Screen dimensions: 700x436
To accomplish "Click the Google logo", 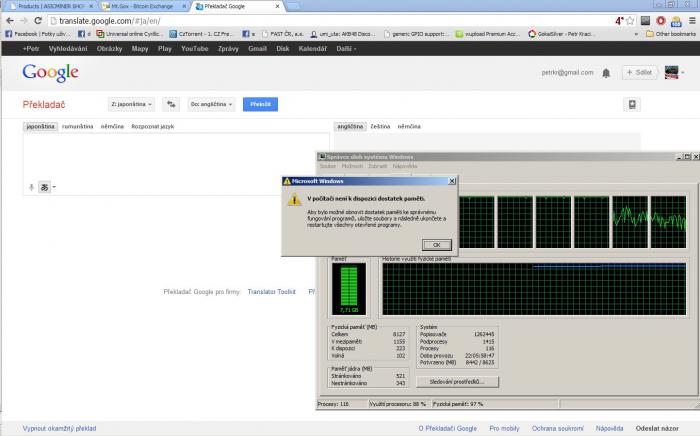I will (x=50, y=72).
